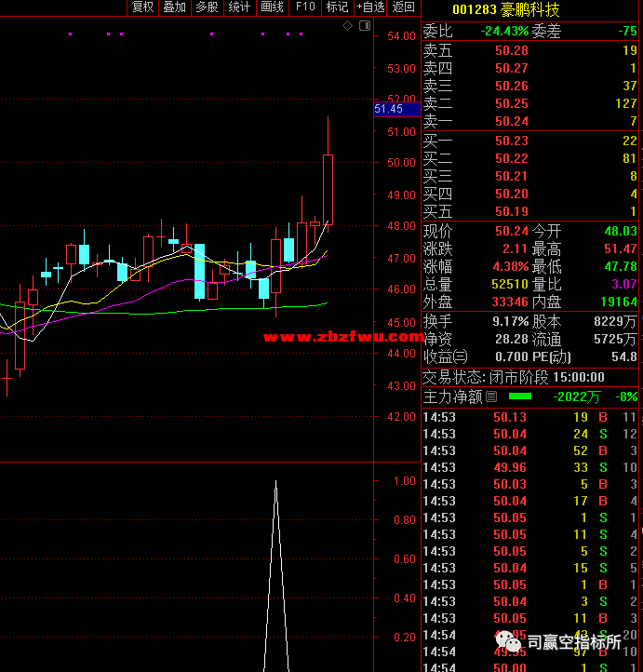Select the 卖五 ask row at 50.28

tap(529, 50)
